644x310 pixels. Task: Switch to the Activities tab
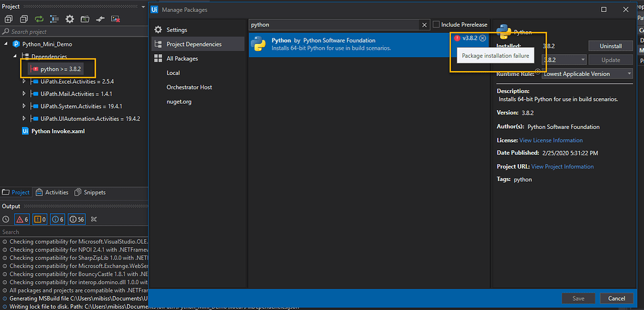coord(52,192)
